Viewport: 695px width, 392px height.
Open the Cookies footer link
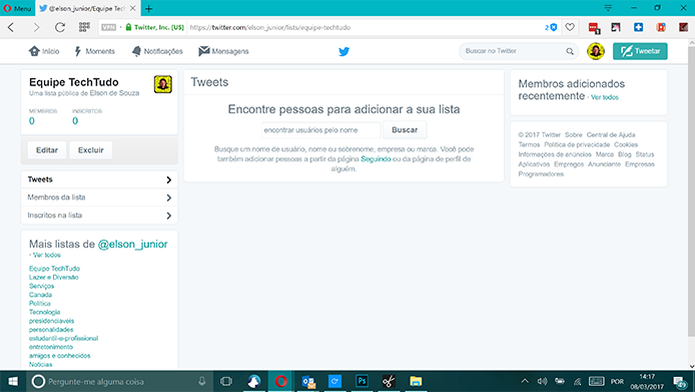[626, 145]
